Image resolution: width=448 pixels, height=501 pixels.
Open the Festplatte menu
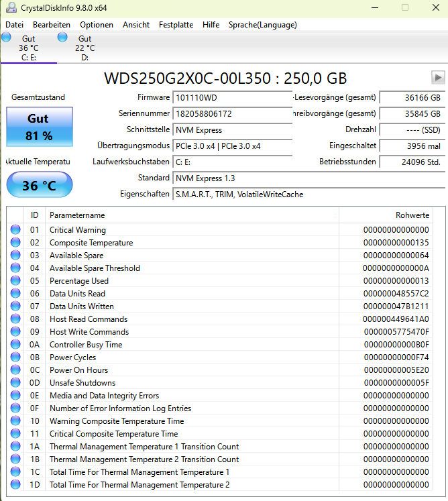(x=176, y=25)
